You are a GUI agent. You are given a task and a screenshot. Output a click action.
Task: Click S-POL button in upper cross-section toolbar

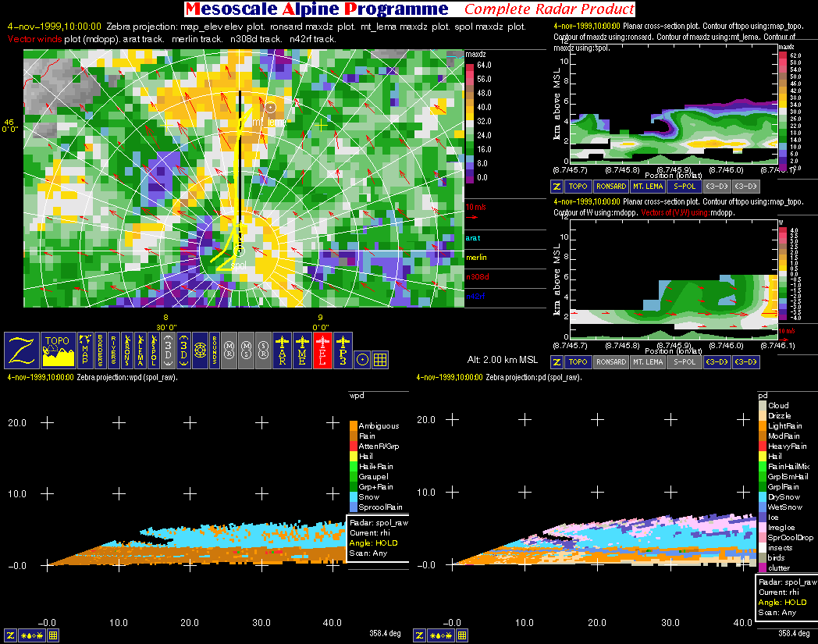pos(684,187)
